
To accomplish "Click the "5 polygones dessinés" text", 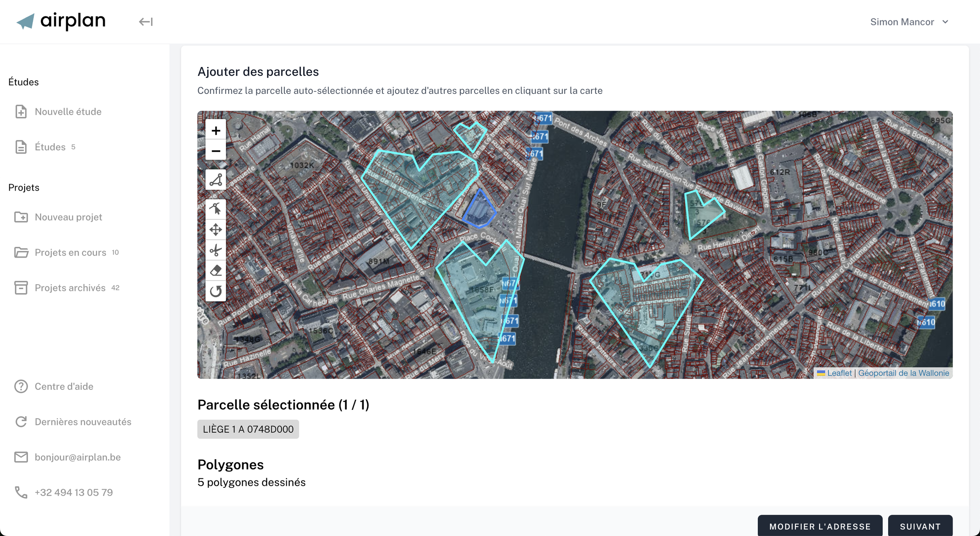I will pos(251,482).
